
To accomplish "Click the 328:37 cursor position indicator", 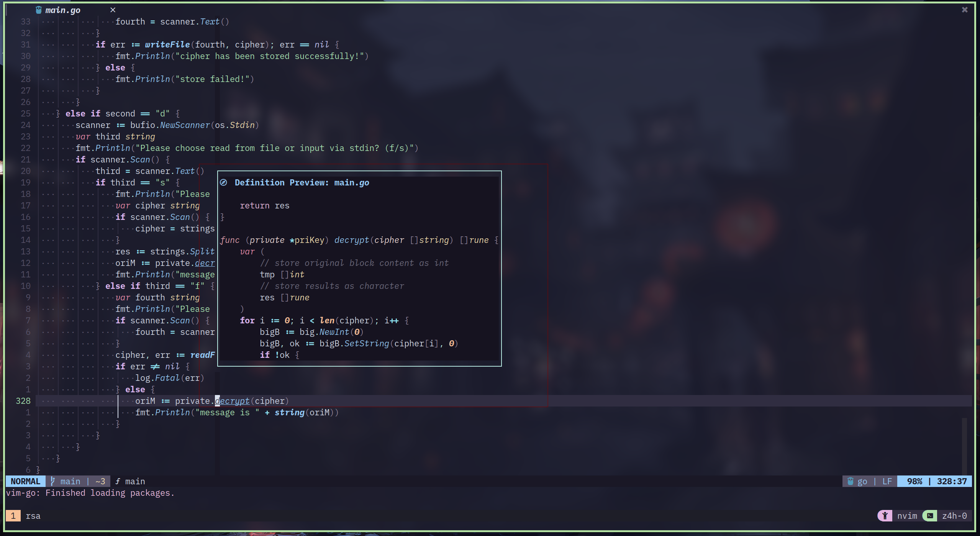I will click(952, 481).
